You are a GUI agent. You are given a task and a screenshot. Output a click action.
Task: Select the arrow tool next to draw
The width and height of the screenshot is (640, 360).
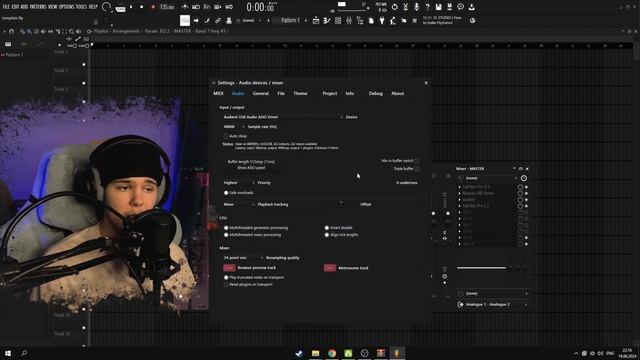tap(196, 20)
